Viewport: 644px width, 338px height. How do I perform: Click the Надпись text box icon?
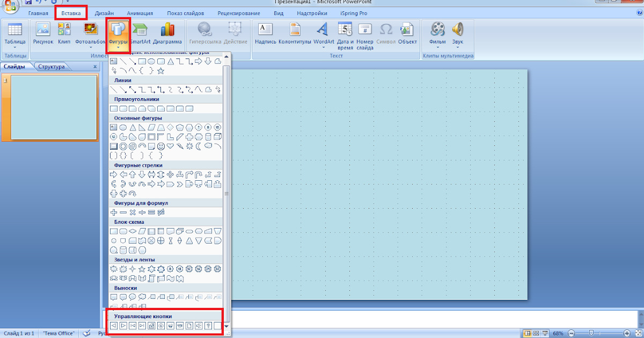coord(266,29)
